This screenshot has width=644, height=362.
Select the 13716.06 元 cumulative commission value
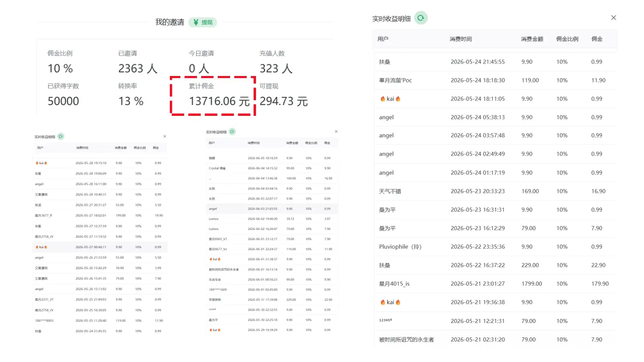tap(219, 101)
